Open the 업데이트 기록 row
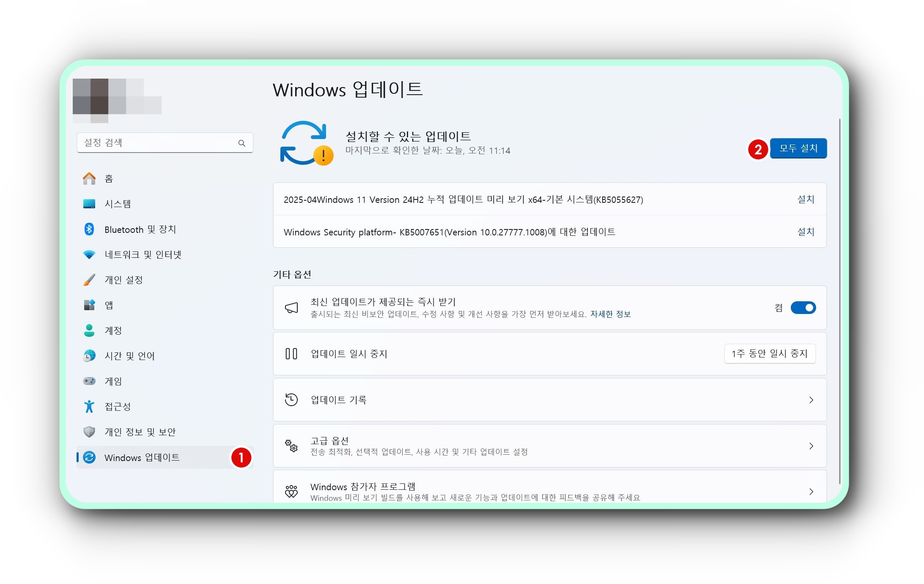The image size is (924, 584). 550,400
